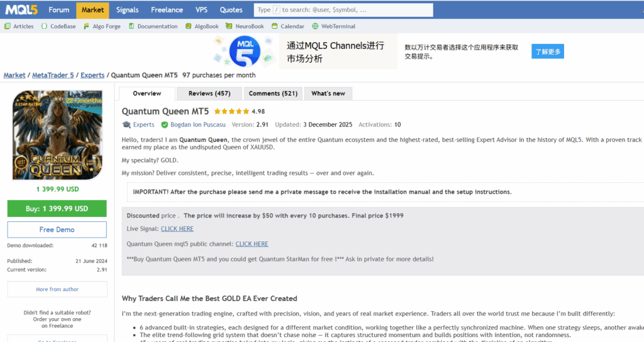Screen dimensions: 644x342
Task: Click More from author button
Action: (57, 289)
